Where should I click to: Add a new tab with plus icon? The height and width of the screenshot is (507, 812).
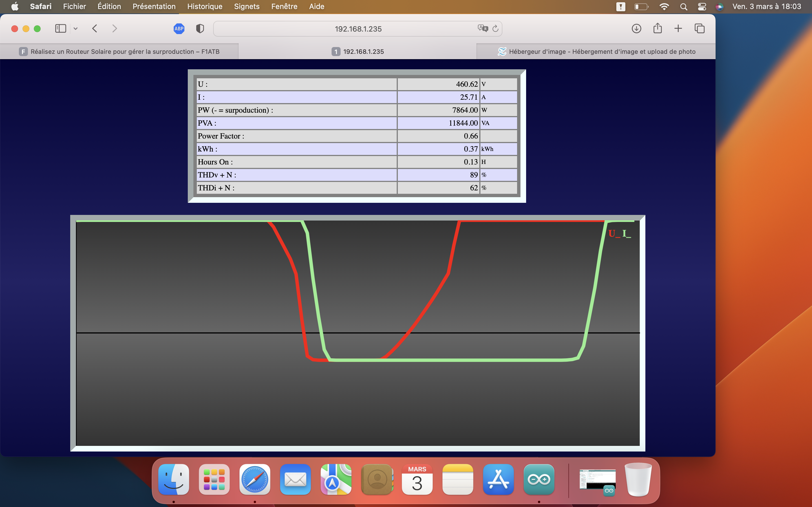pos(678,28)
